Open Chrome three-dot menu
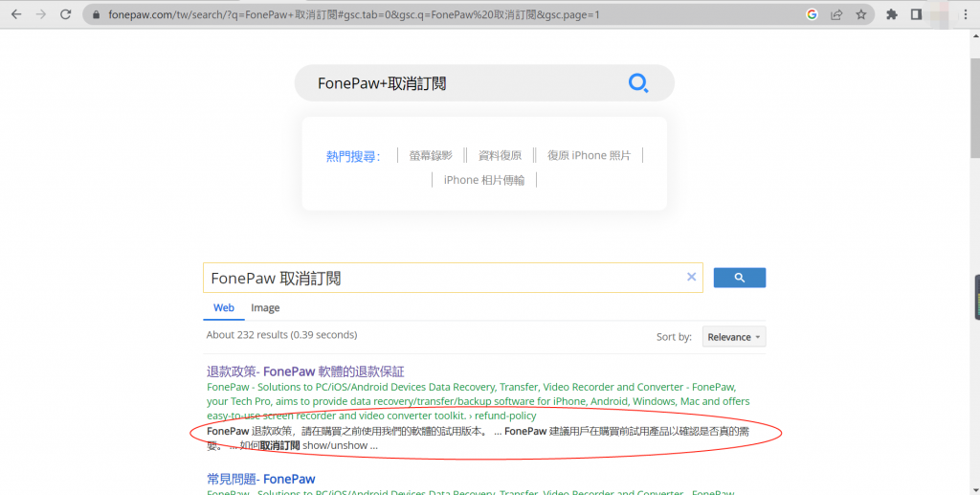This screenshot has height=495, width=980. 966,14
